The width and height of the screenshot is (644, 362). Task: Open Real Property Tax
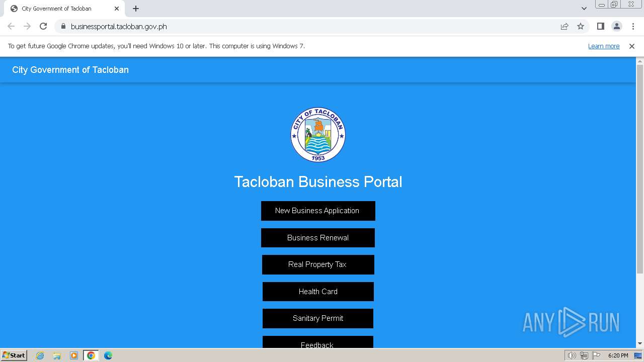318,264
